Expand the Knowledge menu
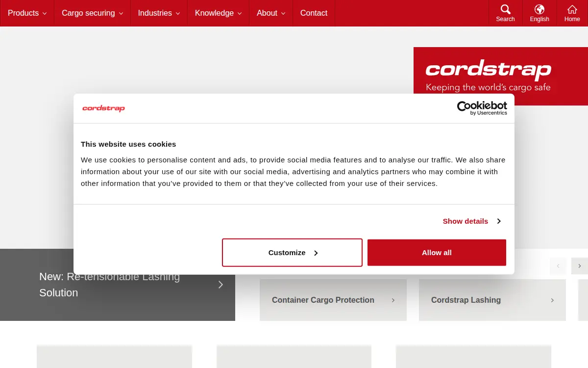The width and height of the screenshot is (588, 368). (218, 13)
